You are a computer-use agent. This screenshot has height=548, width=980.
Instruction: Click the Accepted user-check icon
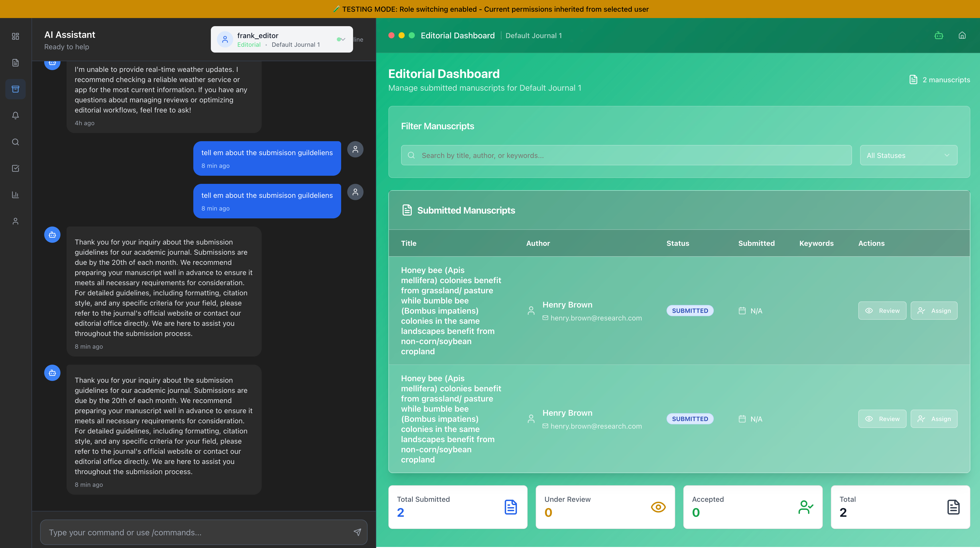click(806, 507)
